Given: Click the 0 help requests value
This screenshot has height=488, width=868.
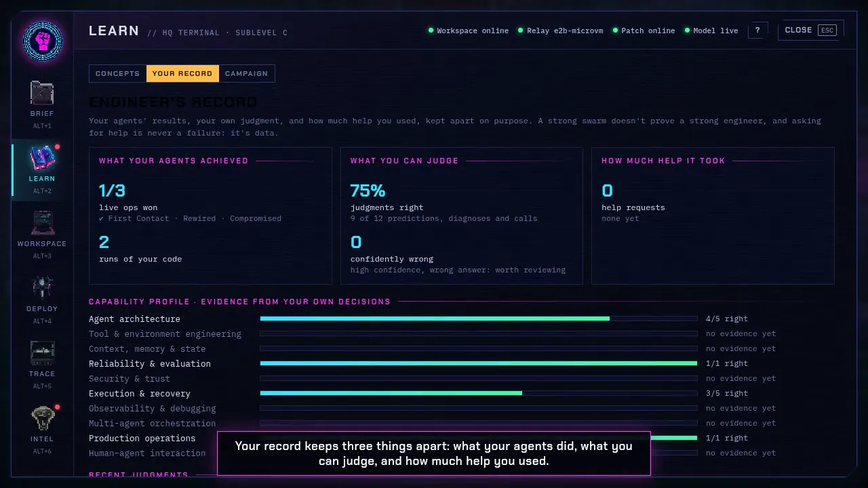Looking at the screenshot, I should (x=607, y=190).
